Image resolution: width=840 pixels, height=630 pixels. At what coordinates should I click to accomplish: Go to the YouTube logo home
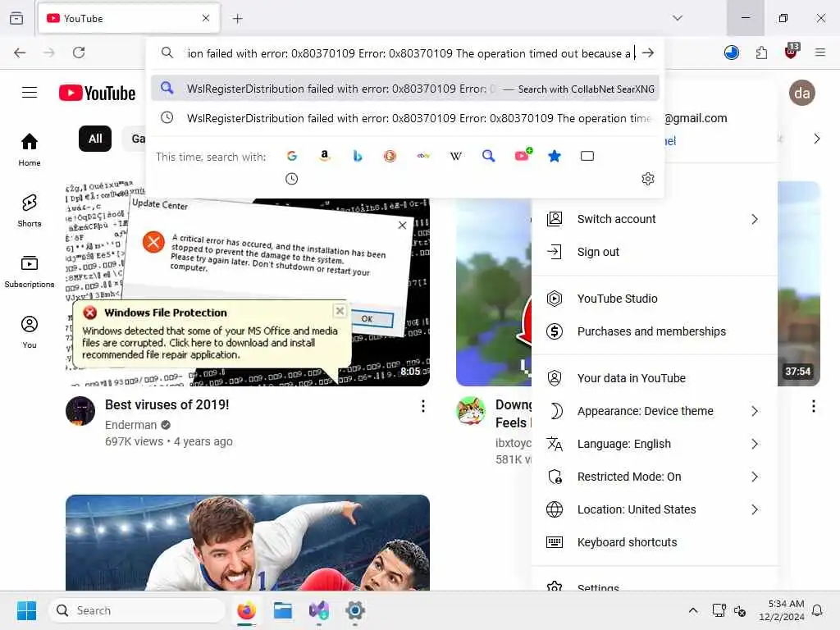click(97, 94)
